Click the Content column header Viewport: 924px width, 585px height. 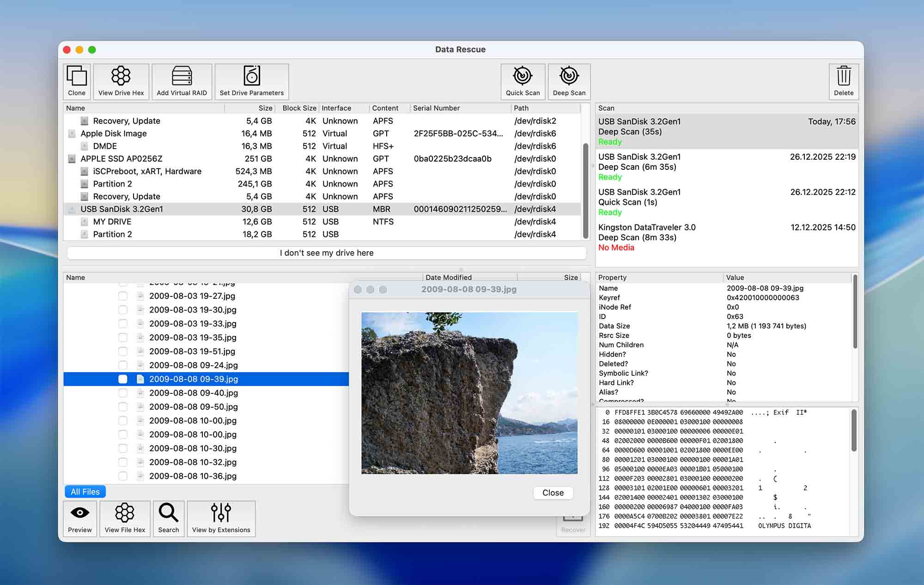pyautogui.click(x=389, y=108)
